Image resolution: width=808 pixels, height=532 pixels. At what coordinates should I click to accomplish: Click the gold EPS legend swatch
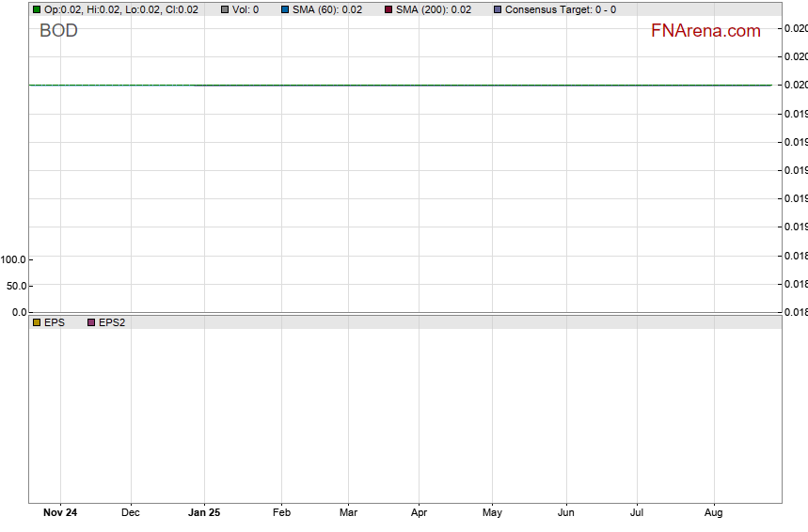(x=37, y=322)
